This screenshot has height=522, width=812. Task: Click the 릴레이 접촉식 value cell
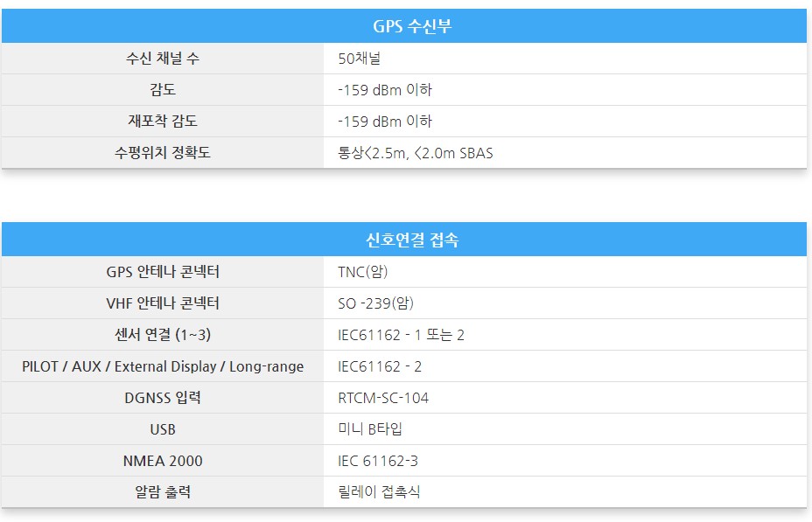[x=379, y=492]
